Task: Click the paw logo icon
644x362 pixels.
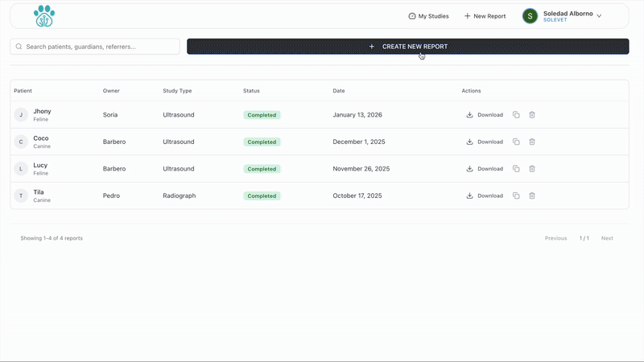Action: point(44,16)
